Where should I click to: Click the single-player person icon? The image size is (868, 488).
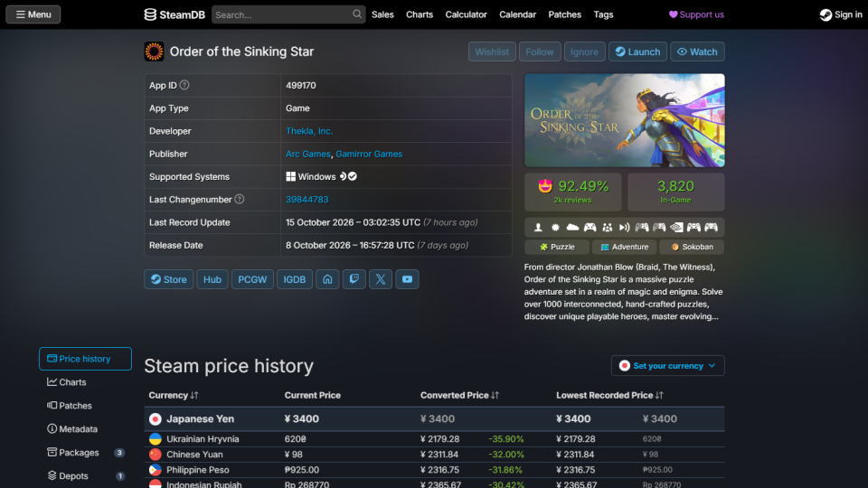pos(538,228)
